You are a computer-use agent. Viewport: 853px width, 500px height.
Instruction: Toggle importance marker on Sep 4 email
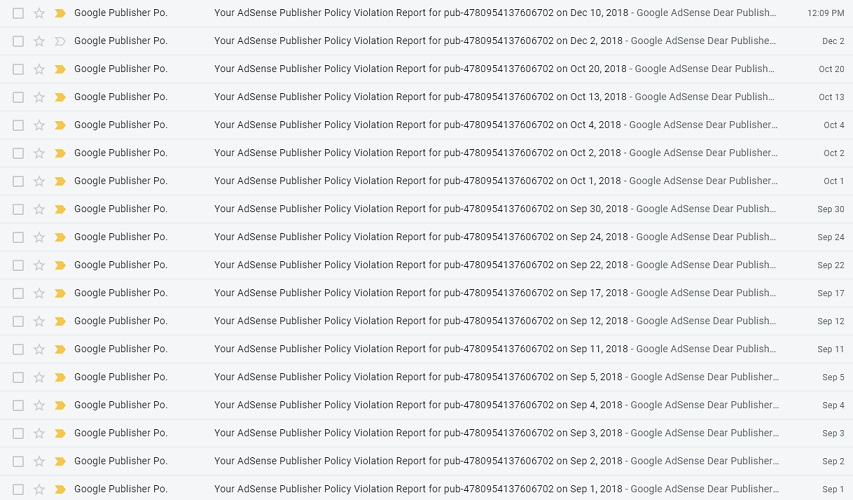(x=60, y=405)
